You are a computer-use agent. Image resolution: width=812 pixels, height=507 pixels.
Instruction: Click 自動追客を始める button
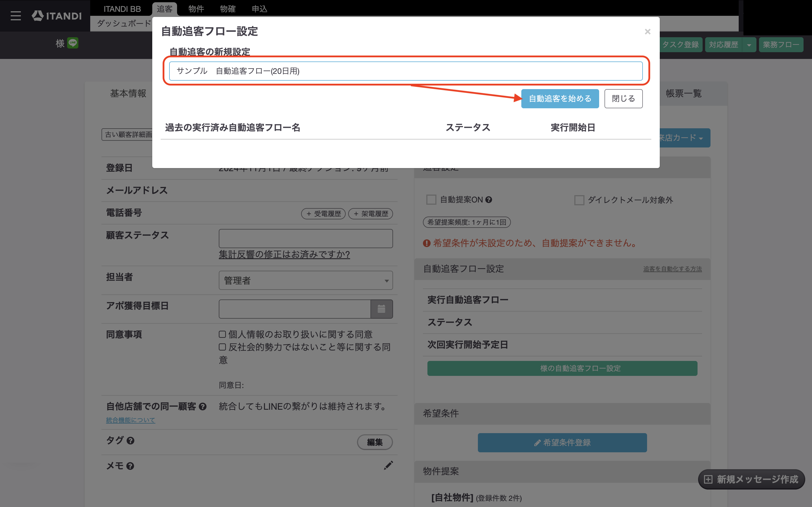point(560,99)
